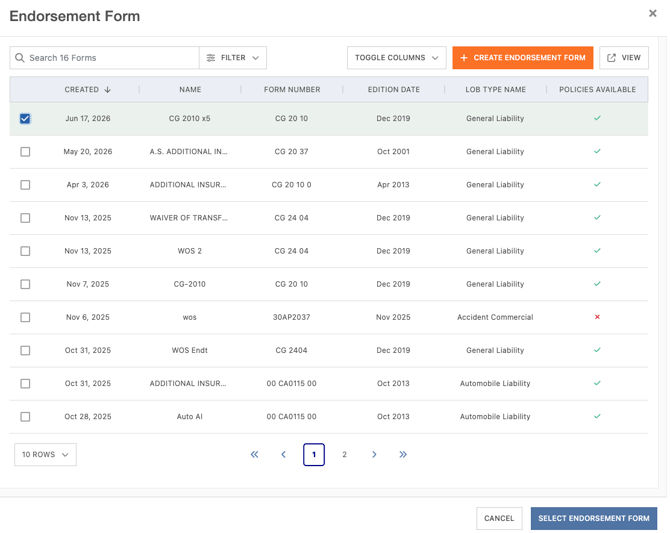Image resolution: width=670 pixels, height=533 pixels.
Task: Click the green check in CG 2010 x5 row
Action: tap(597, 118)
